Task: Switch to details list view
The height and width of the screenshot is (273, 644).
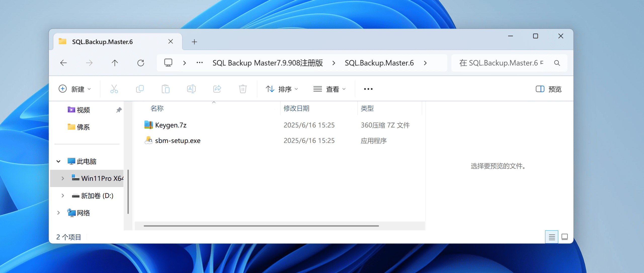Action: pos(552,237)
